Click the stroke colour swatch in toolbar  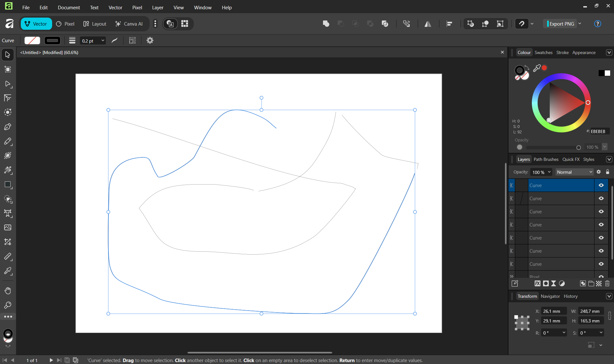point(52,41)
